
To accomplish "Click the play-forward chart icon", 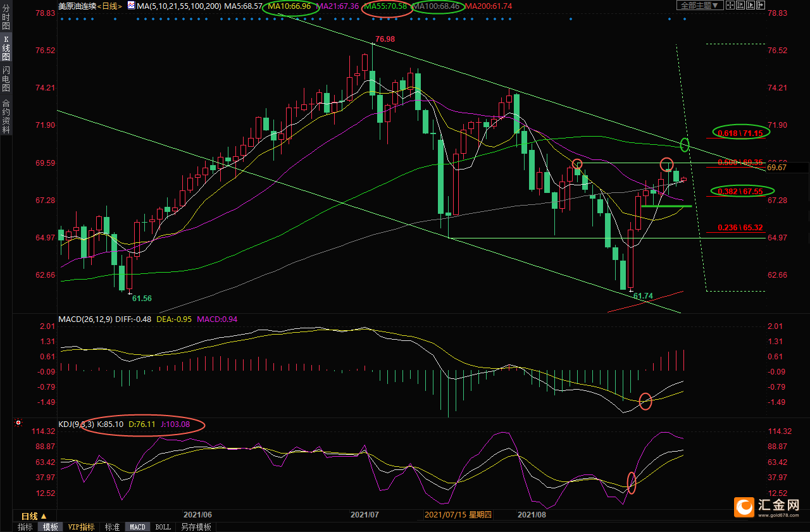I will (x=751, y=6).
